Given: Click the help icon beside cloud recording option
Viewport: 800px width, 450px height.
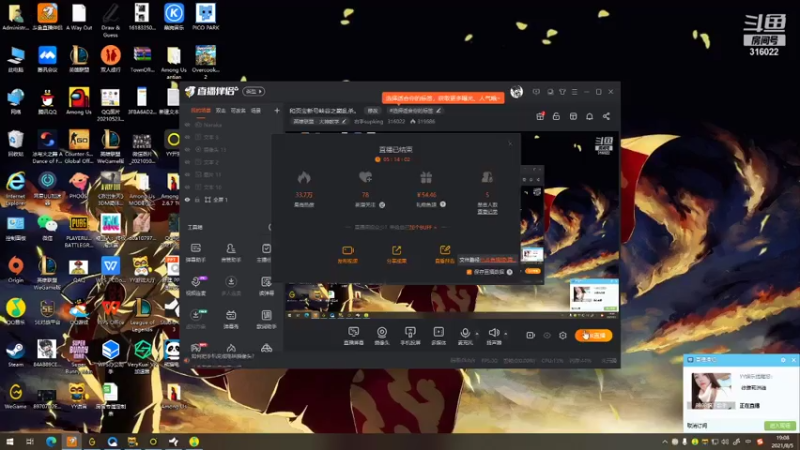Looking at the screenshot, I should tap(510, 272).
